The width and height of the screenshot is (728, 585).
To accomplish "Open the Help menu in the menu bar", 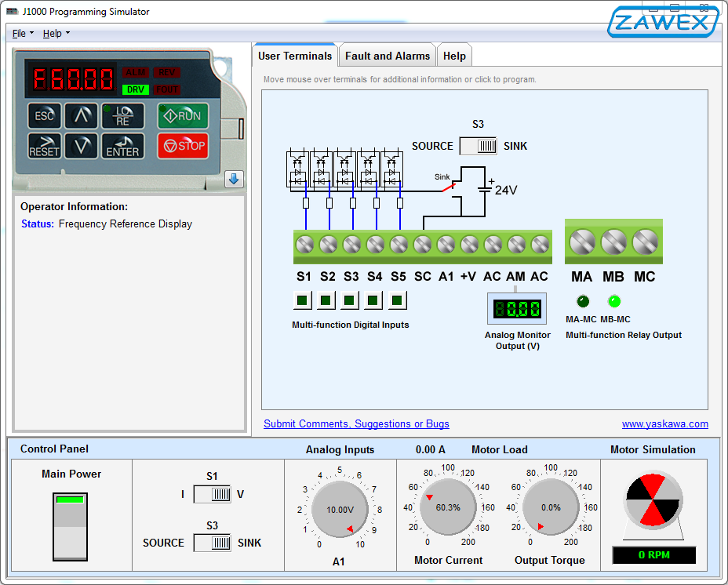I will click(56, 34).
